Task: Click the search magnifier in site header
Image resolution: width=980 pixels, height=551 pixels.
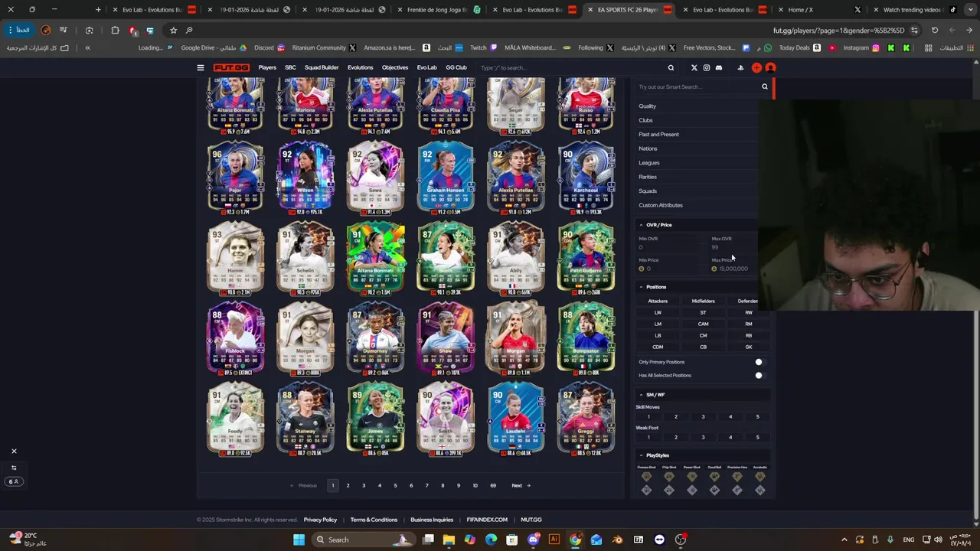Action: (671, 67)
